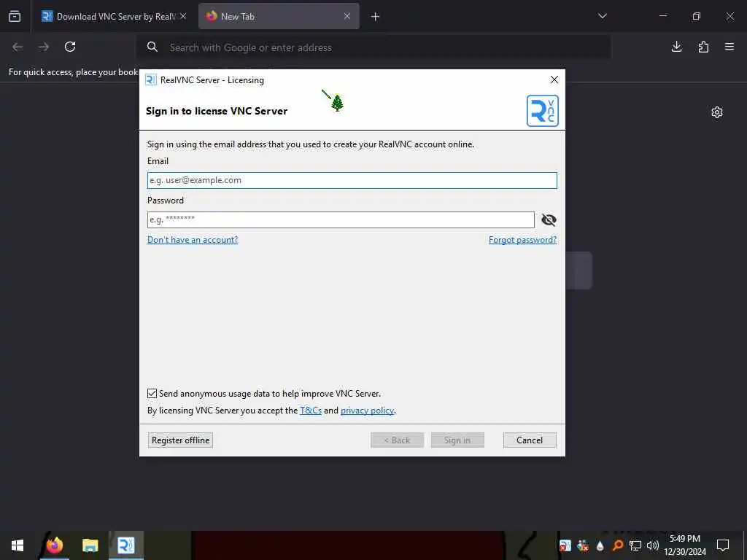Open the Windows Start menu
747x560 pixels.
point(18,545)
